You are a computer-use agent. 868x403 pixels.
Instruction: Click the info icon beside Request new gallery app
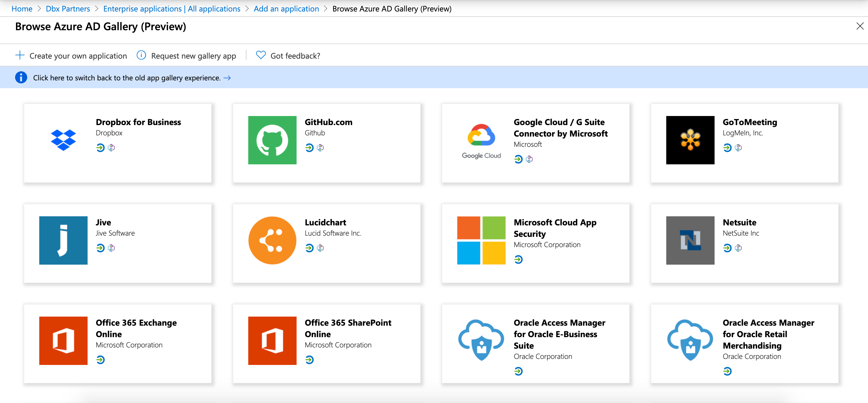tap(141, 55)
